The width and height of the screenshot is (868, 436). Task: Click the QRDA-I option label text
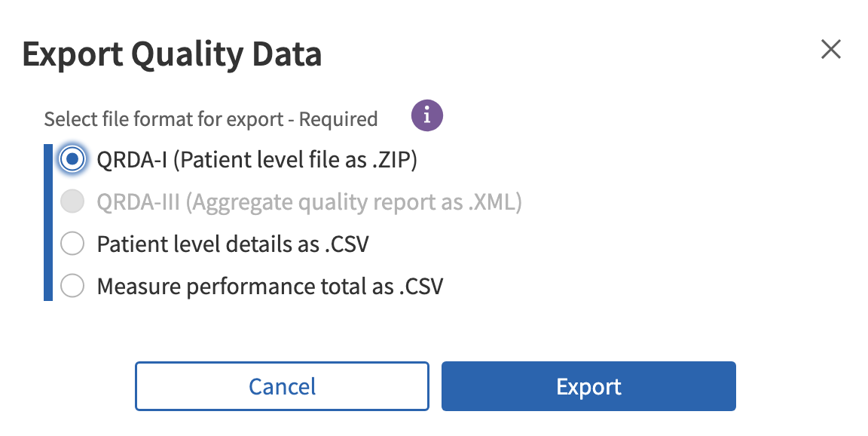pyautogui.click(x=256, y=159)
